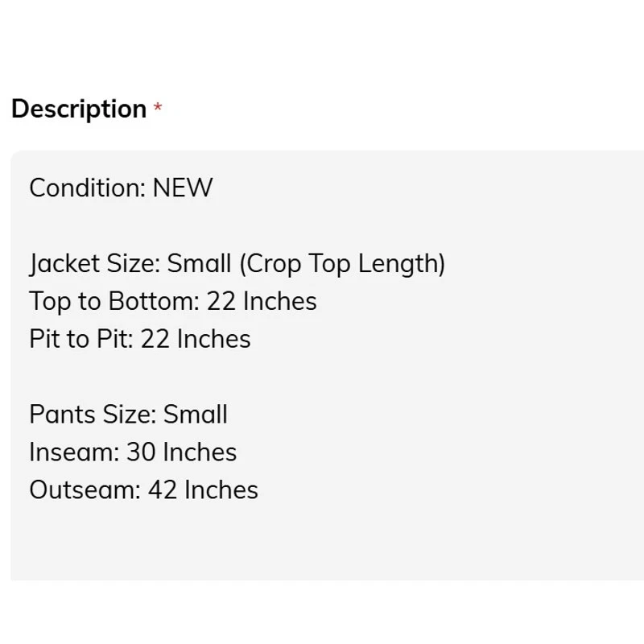The height and width of the screenshot is (644, 644).
Task: Click the Top to Bottom label text
Action: [x=114, y=301]
